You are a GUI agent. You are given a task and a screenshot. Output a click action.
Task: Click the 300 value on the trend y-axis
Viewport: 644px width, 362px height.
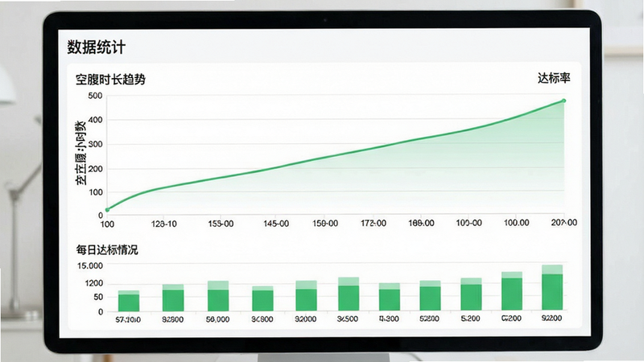click(95, 145)
